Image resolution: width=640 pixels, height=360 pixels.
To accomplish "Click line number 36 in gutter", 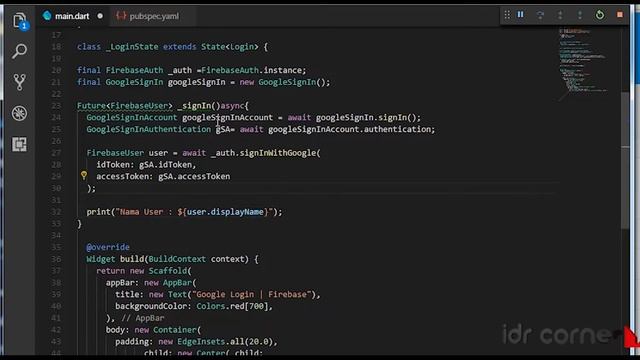I will click(56, 259).
